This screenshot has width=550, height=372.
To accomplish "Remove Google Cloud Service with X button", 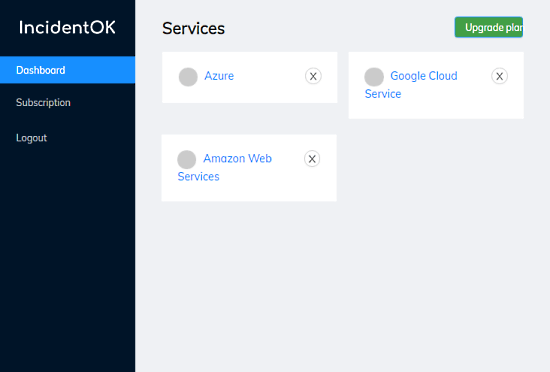I will tap(499, 76).
